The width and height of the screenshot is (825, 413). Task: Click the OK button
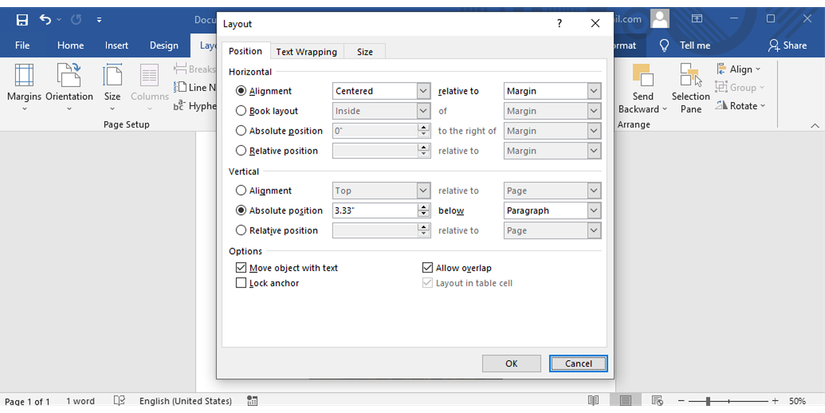[x=511, y=364]
